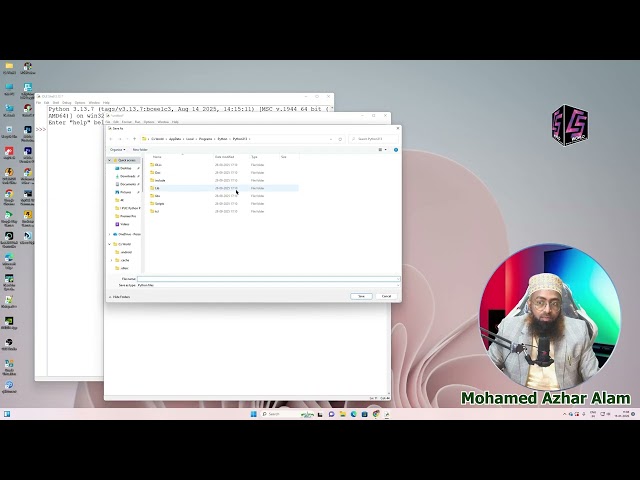The height and width of the screenshot is (480, 640).
Task: Open the view options dropdown
Action: (382, 149)
